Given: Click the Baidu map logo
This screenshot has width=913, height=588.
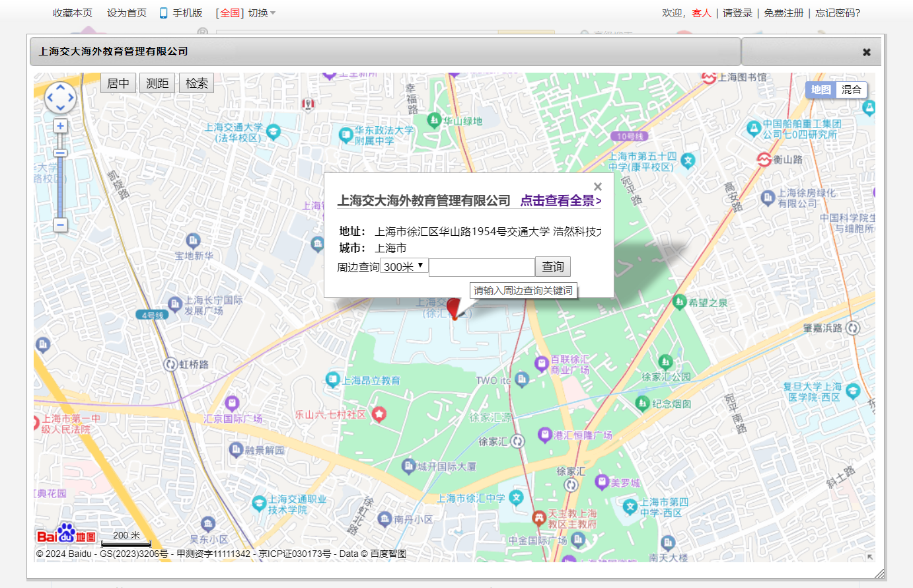Looking at the screenshot, I should tap(66, 534).
